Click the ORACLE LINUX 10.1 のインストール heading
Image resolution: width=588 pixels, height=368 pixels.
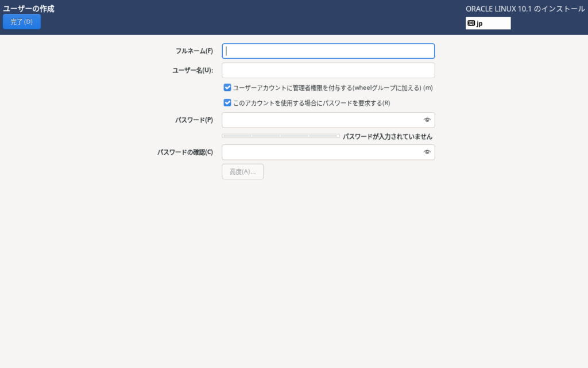[x=525, y=9]
